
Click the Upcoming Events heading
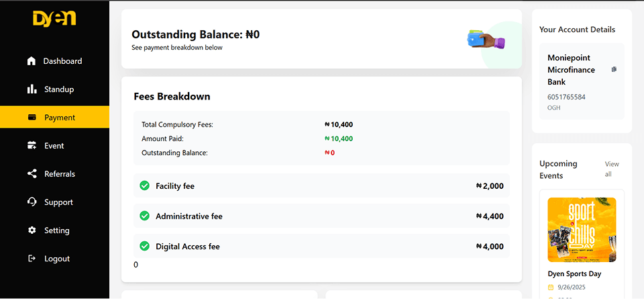(558, 169)
